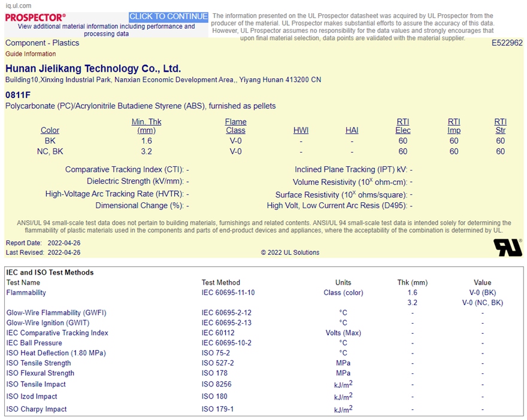
Task: Open ISO Flexural Strength entry
Action: click(40, 373)
